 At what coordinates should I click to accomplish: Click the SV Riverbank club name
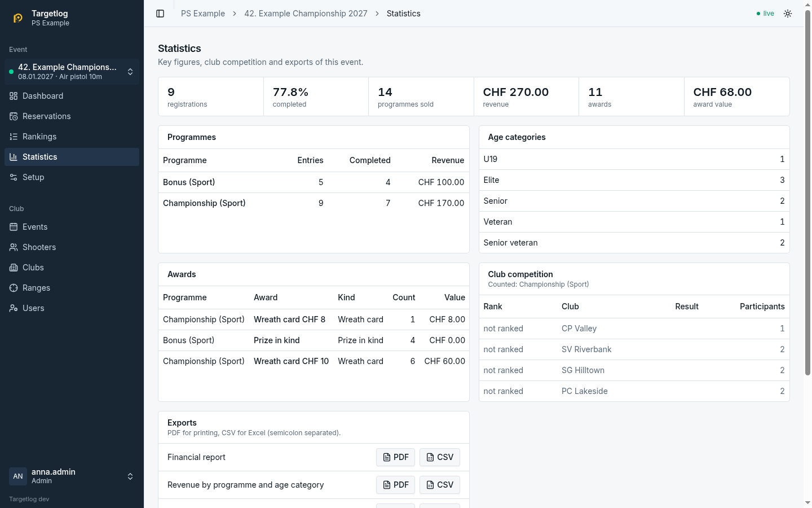pyautogui.click(x=586, y=349)
